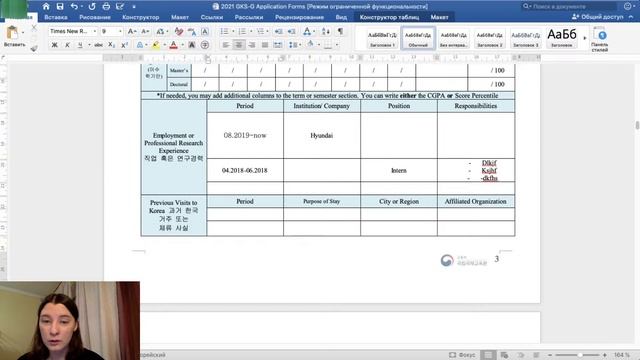Align text left
The height and width of the screenshot is (360, 640).
pyautogui.click(x=226, y=45)
